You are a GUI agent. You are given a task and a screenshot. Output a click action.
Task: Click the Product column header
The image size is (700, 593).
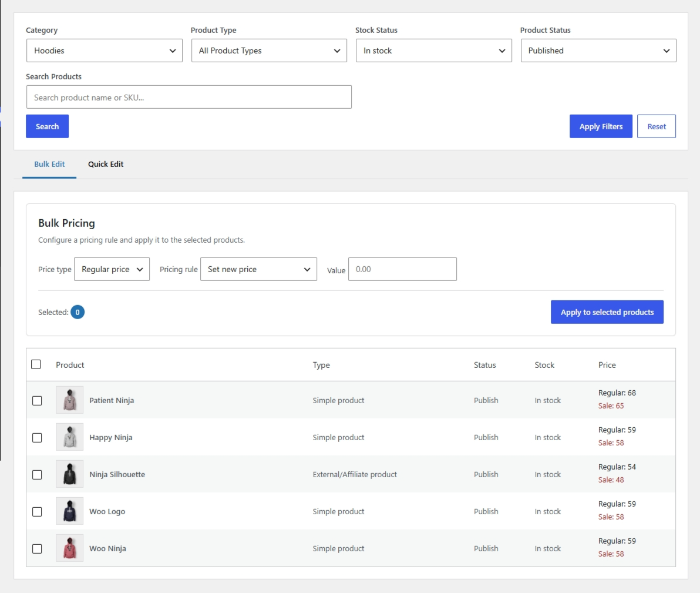[x=70, y=365]
